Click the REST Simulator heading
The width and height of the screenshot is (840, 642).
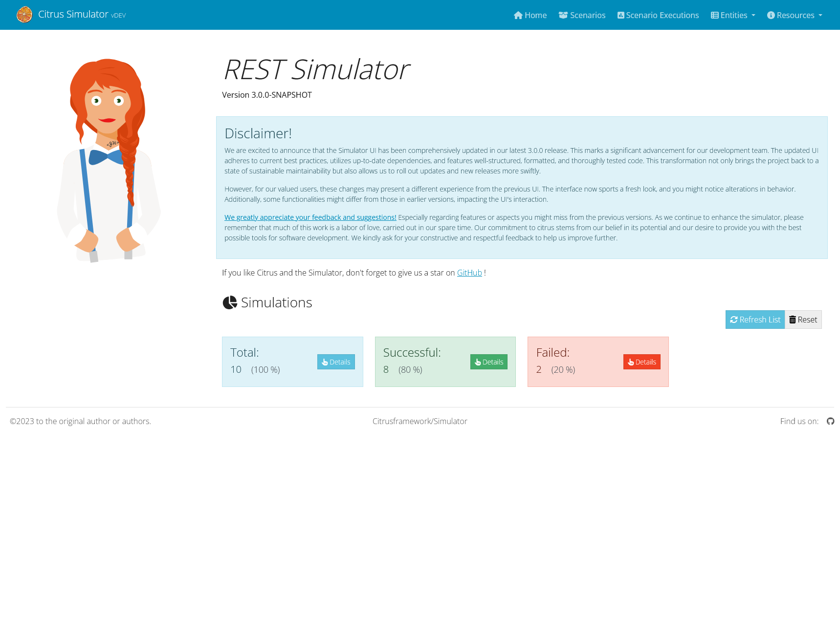coord(316,69)
